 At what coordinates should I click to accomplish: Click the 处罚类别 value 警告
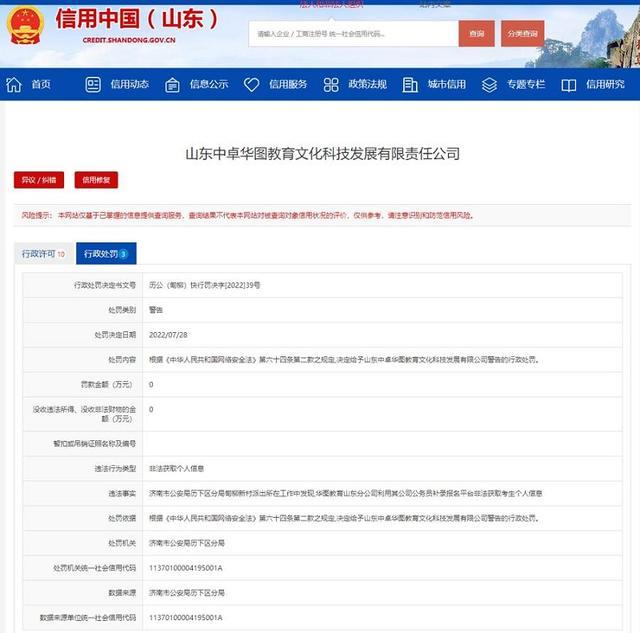point(156,310)
